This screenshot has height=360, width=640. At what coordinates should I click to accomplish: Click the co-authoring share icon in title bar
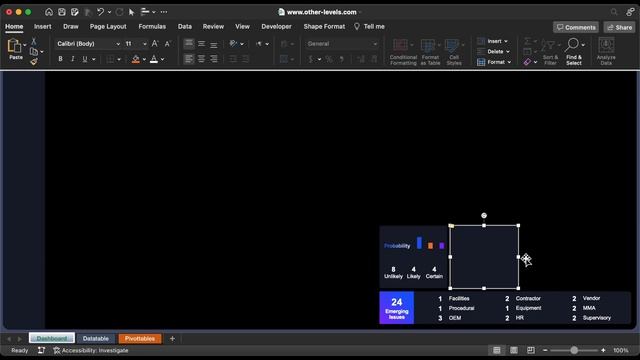click(x=630, y=12)
